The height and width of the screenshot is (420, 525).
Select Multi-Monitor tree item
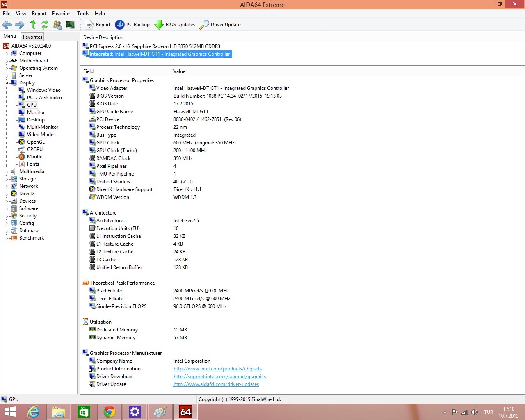tap(43, 127)
